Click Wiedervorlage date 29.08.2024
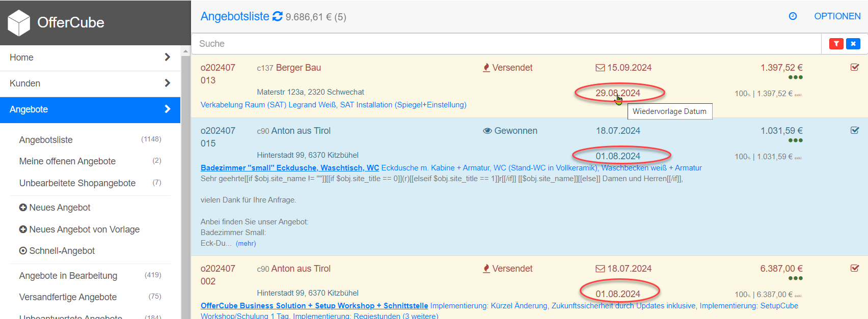868x319 pixels. 618,93
